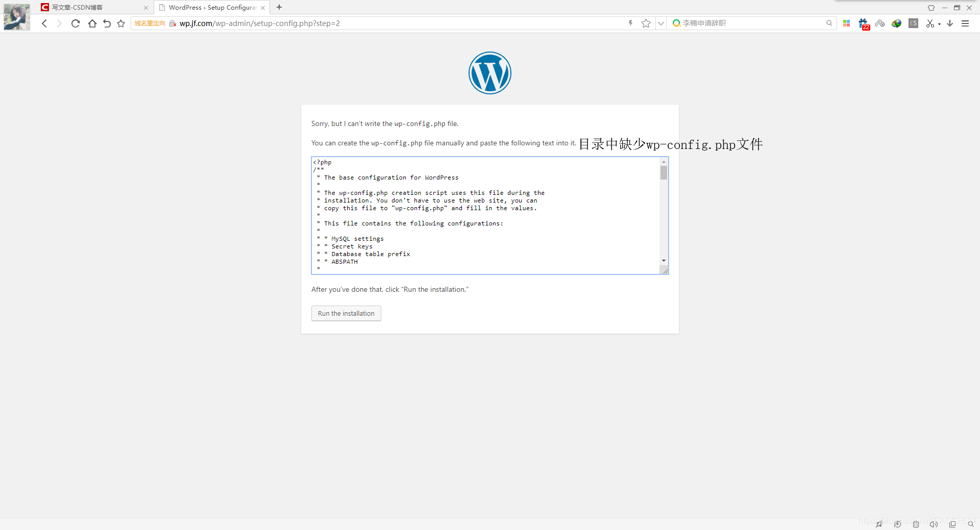Open the browser main hamburger menu
The width and height of the screenshot is (980, 530).
click(965, 23)
